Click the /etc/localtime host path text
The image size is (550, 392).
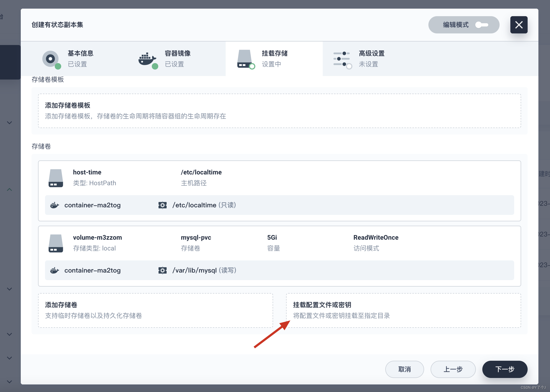click(x=201, y=172)
